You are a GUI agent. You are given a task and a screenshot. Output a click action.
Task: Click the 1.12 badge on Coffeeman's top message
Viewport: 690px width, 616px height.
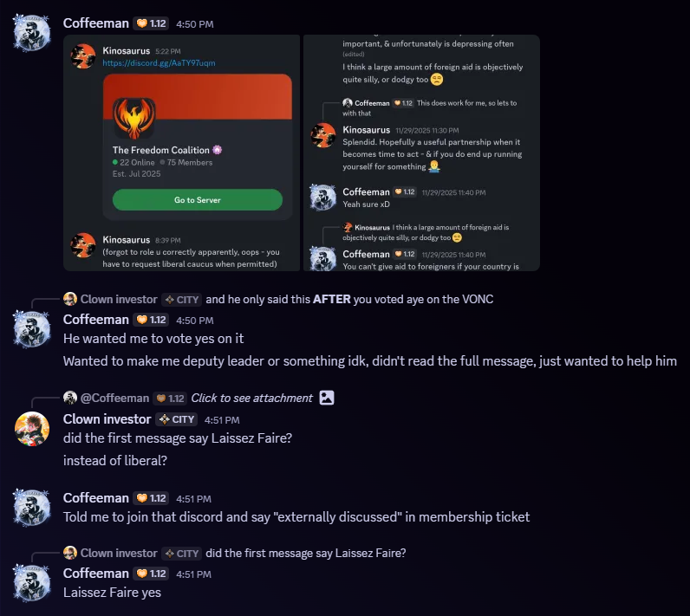click(x=153, y=23)
